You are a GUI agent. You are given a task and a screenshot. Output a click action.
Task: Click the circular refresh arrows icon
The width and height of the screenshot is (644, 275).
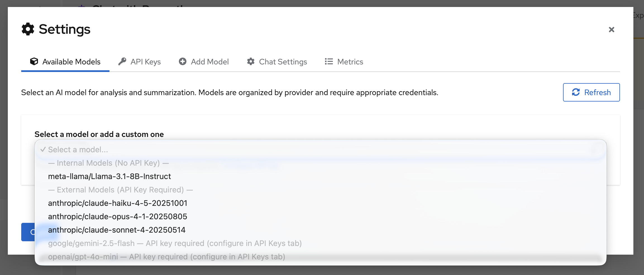tap(576, 92)
